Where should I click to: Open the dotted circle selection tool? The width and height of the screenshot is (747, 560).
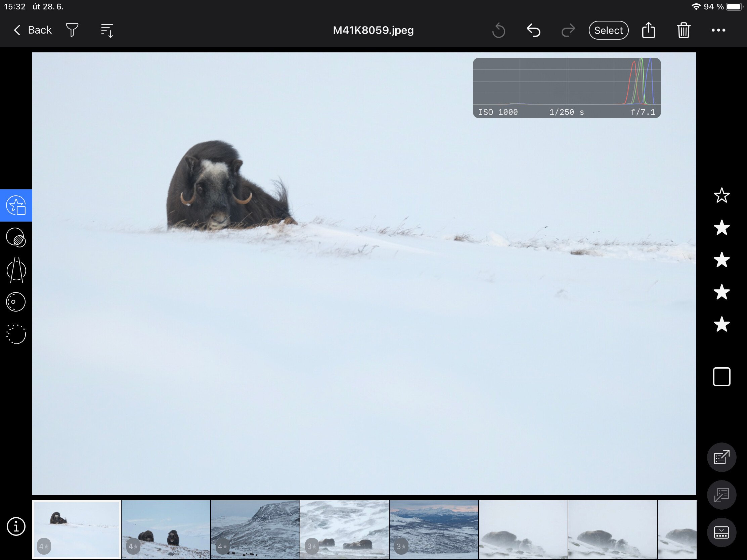tap(16, 334)
